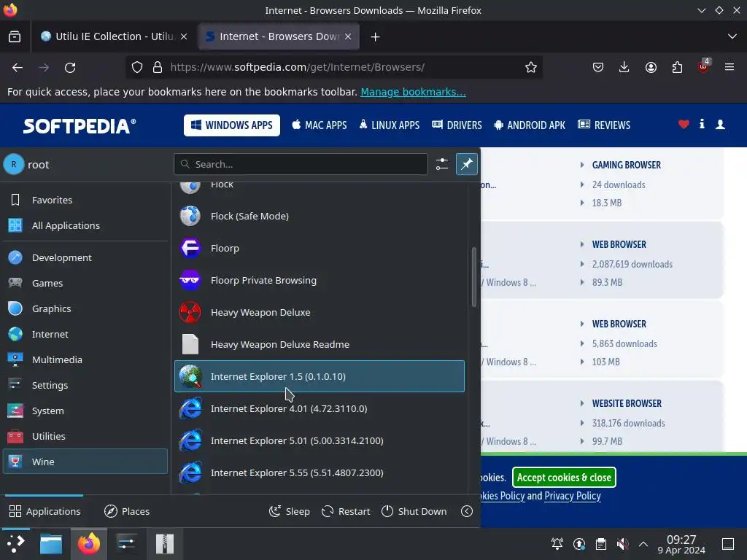Click the Softpedia user profile icon
The image size is (747, 560).
pos(720,125)
